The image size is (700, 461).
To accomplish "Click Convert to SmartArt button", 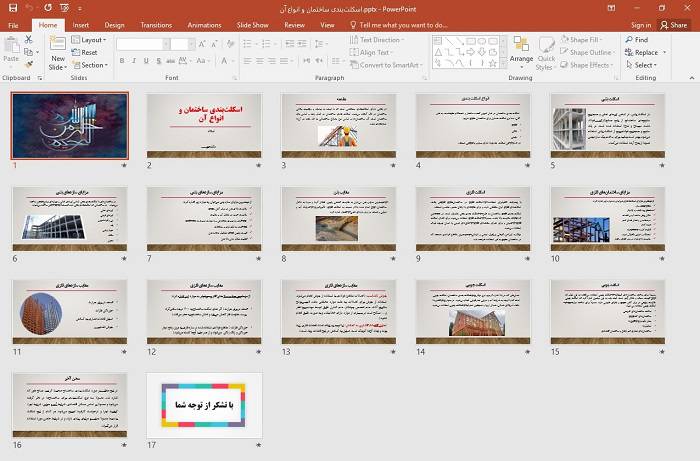I will coord(386,65).
